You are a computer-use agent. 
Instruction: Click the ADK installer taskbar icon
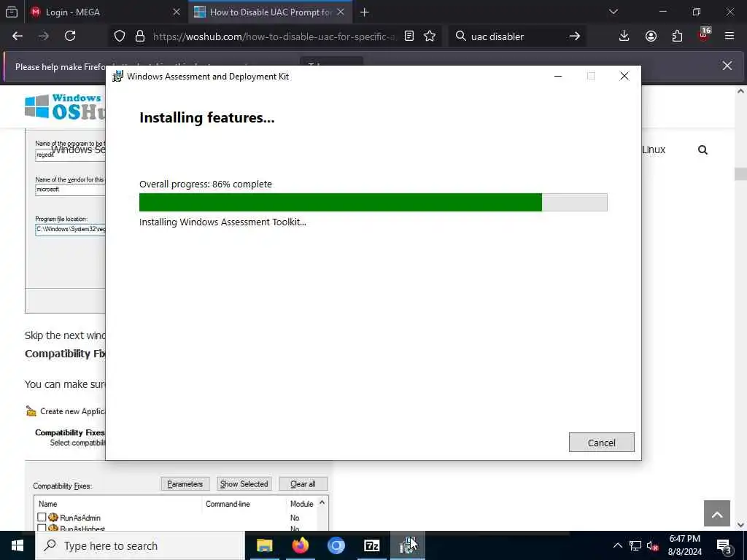407,545
